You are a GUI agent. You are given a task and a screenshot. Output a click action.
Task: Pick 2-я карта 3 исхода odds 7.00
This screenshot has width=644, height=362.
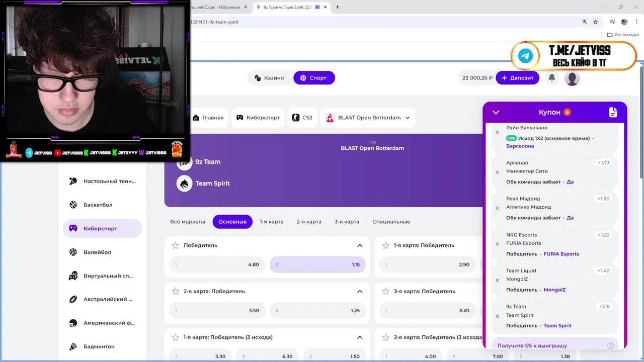(477, 356)
